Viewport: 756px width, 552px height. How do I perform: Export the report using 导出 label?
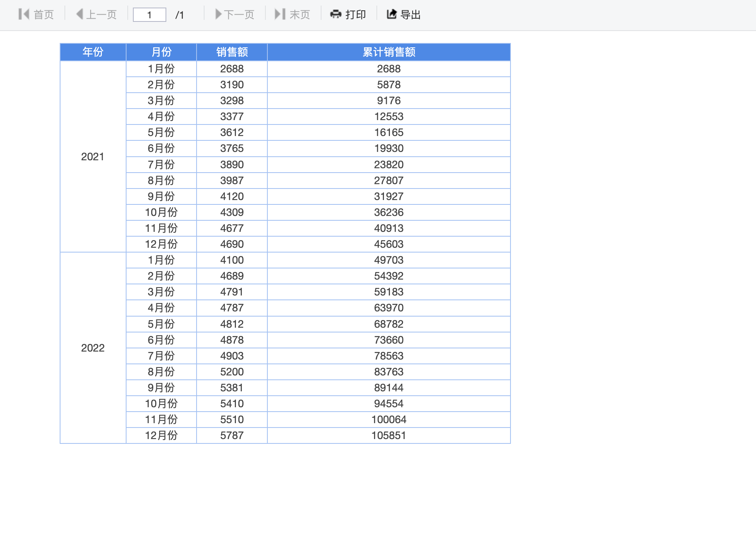[x=411, y=15]
